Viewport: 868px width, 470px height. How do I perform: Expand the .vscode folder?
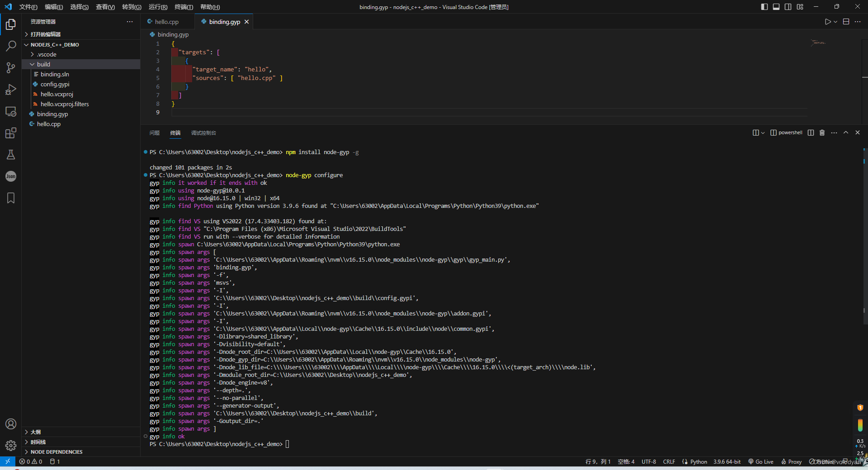(81, 54)
